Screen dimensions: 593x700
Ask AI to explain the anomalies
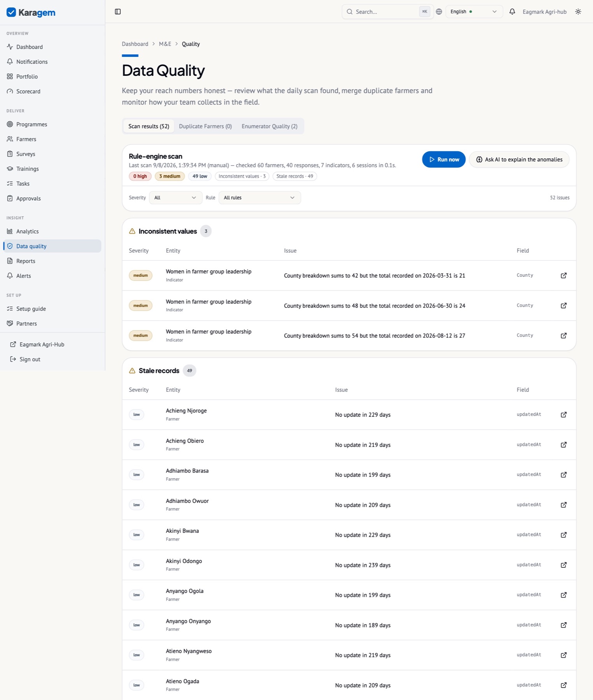pos(519,159)
